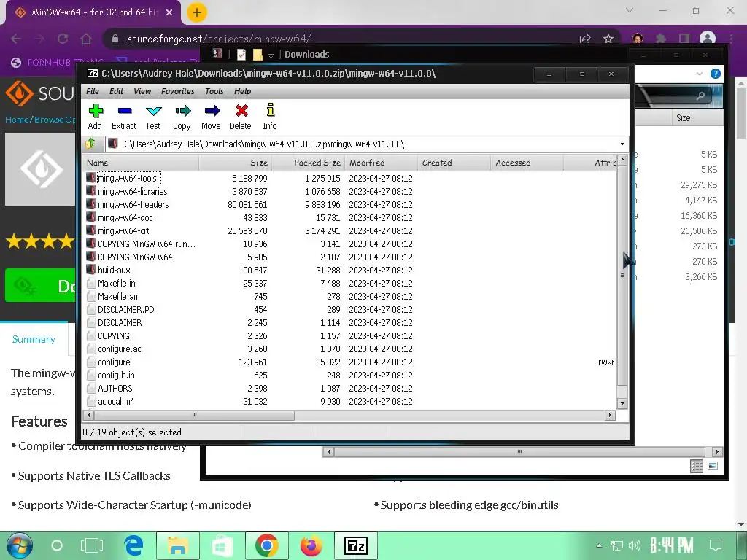The image size is (747, 560).
Task: Open the Favorites menu
Action: coord(178,91)
